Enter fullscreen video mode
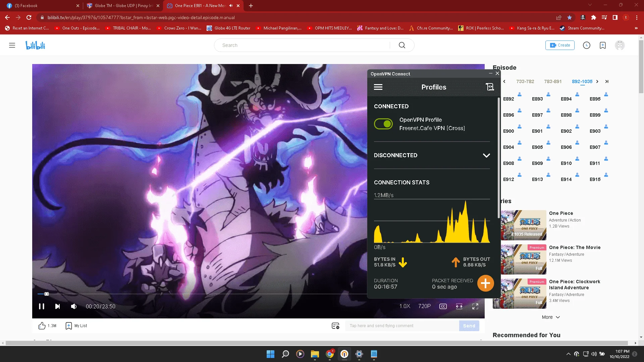Screen dimensions: 644x362 point(475,306)
